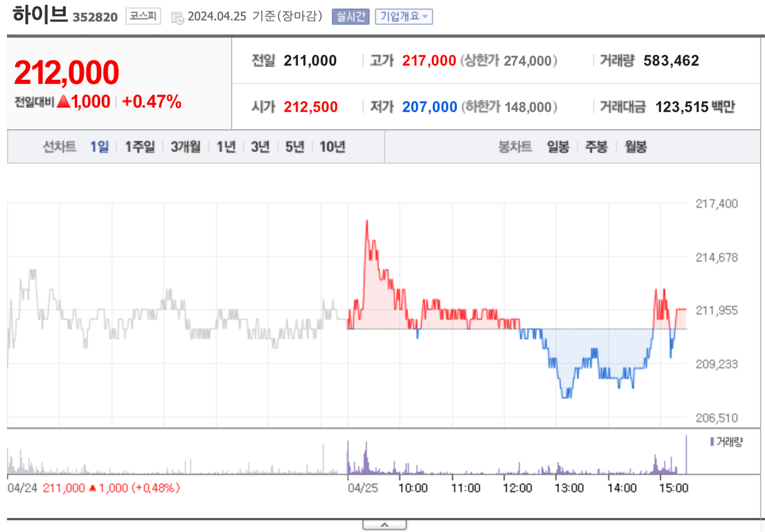Switch to the 1주일 chart period
The width and height of the screenshot is (765, 532).
coord(140,147)
